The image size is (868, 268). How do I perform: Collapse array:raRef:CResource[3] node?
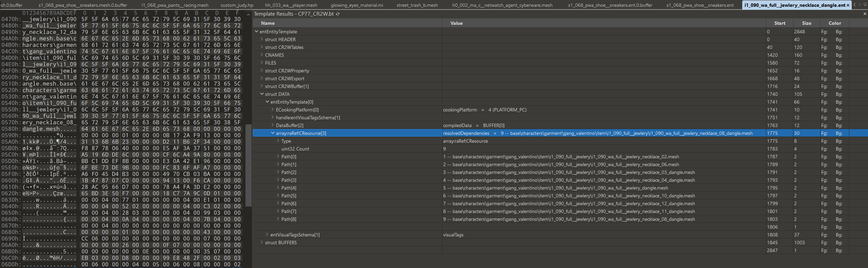(273, 133)
